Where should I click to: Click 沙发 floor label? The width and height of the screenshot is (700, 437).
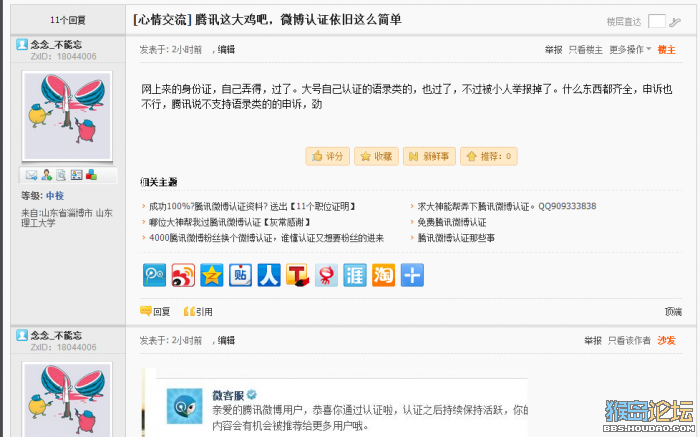(667, 341)
